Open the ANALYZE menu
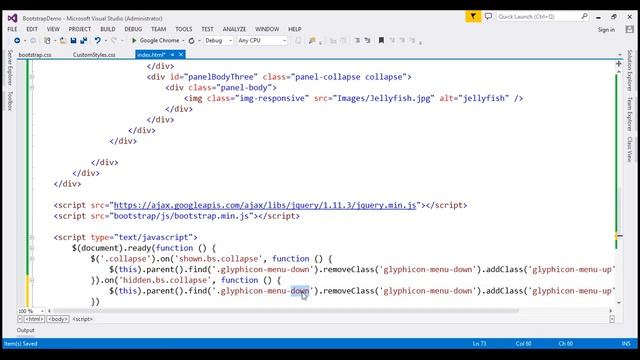640x360 pixels. coord(234,29)
